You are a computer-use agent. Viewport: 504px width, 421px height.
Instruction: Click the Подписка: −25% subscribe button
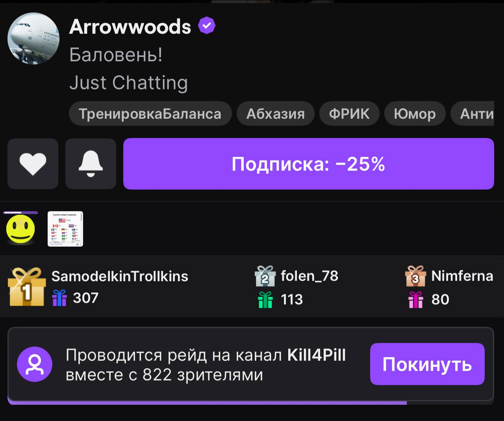point(308,164)
